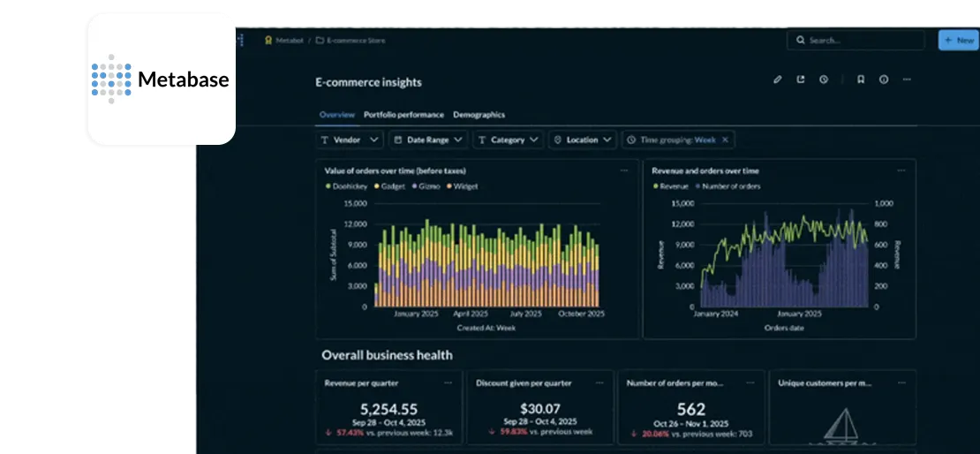Open 'Revenue and orders over time' card title
Viewport: 980px width, 454px height.
[x=705, y=170]
